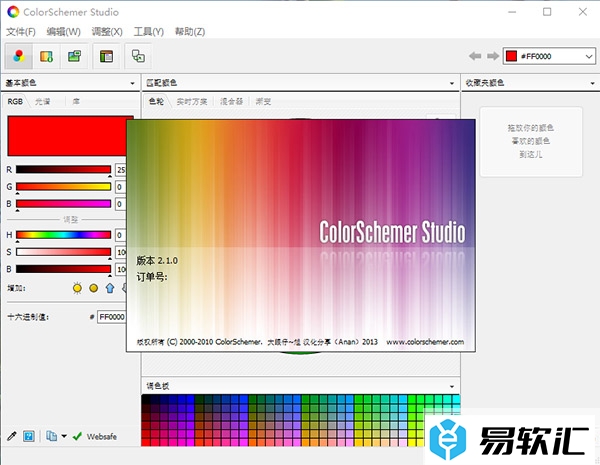The height and width of the screenshot is (465, 600).
Task: Click the G value input field
Action: [121, 187]
